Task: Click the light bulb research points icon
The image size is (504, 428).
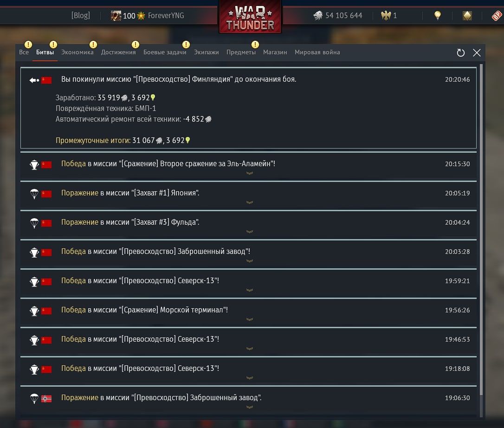Action: 438,15
